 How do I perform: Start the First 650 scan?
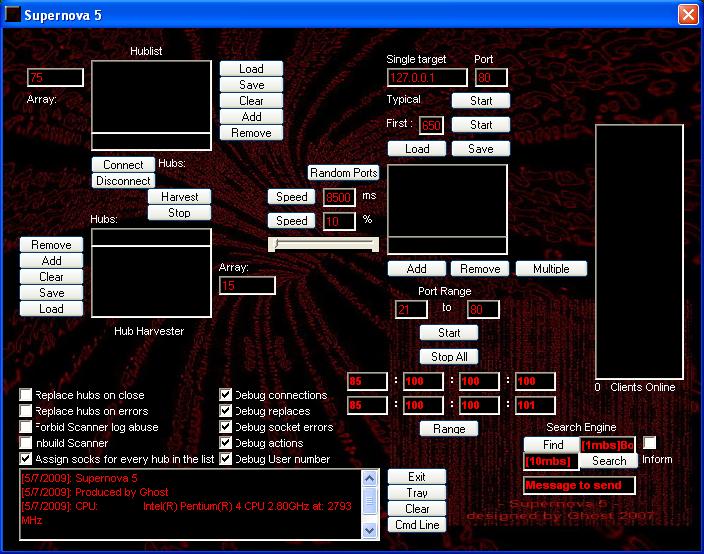tap(481, 125)
